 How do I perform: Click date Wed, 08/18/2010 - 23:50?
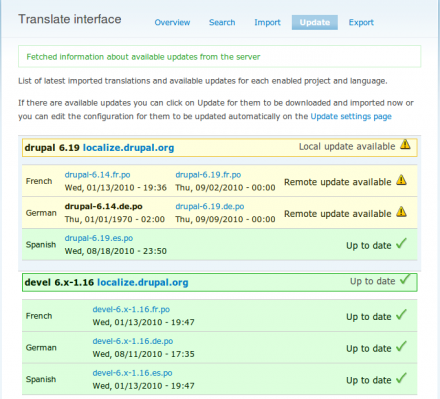(x=116, y=251)
